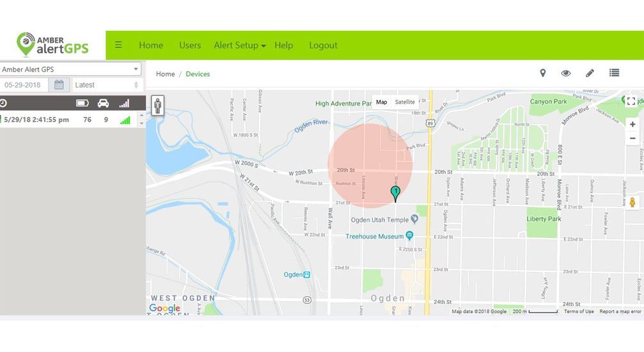Open the Amber Alert GPS device dropdown

70,69
